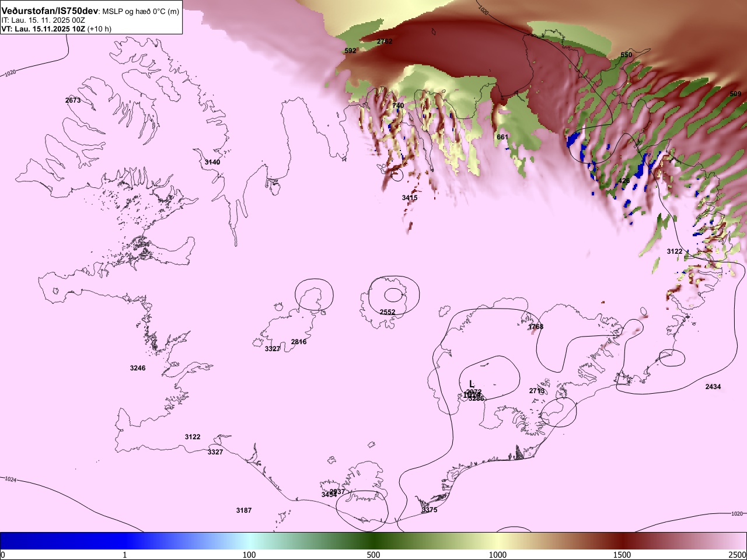This screenshot has width=747, height=560.
Task: Click the value 3415 on the map
Action: (410, 198)
